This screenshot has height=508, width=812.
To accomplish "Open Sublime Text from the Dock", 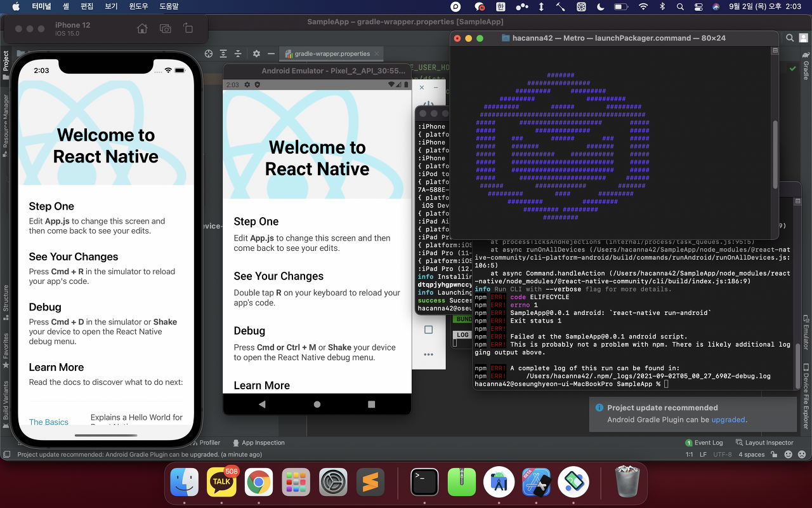I will (x=370, y=483).
